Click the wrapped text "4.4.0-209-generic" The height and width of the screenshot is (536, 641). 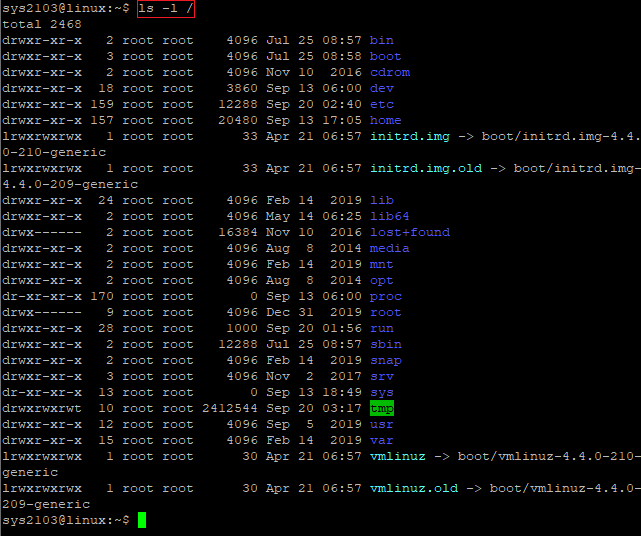pos(70,184)
